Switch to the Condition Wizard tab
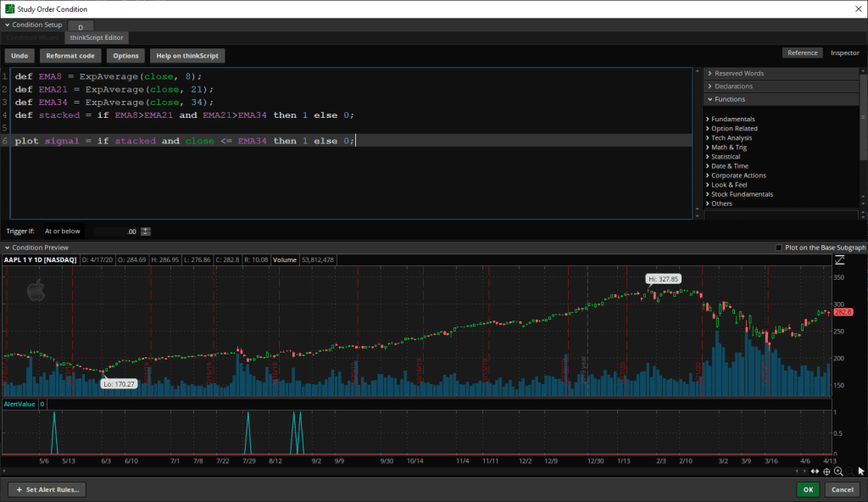 (x=32, y=37)
